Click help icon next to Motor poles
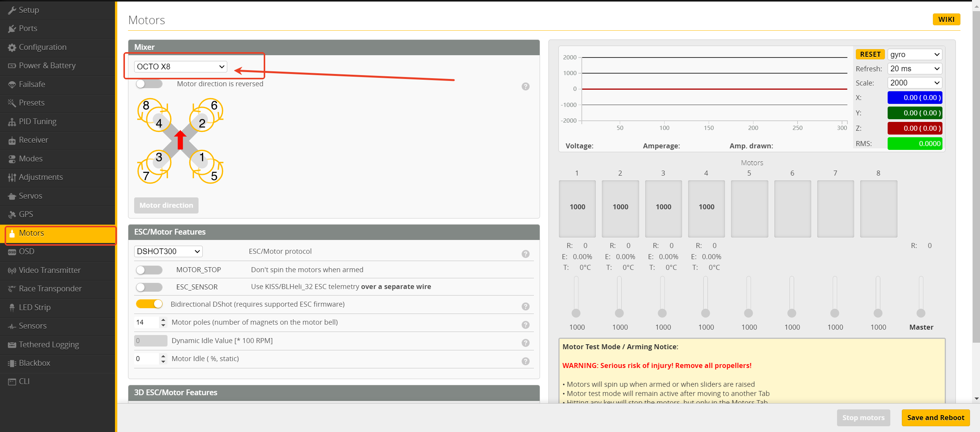Viewport: 980px width, 432px height. [x=525, y=325]
